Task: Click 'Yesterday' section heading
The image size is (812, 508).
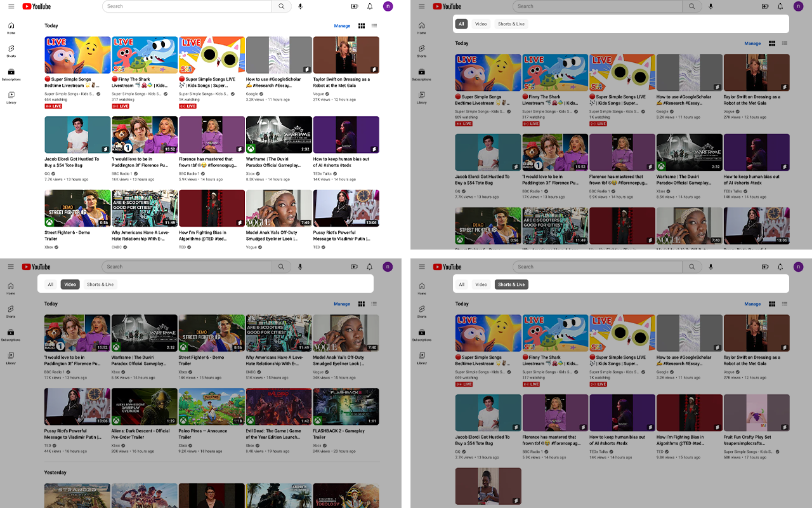Action: [x=55, y=472]
